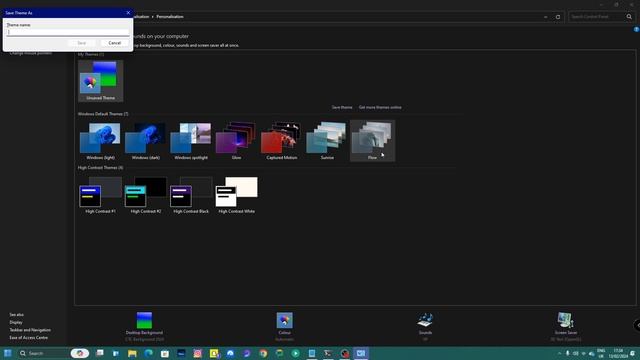Click the Theme name text field
The image size is (640, 360).
click(68, 32)
